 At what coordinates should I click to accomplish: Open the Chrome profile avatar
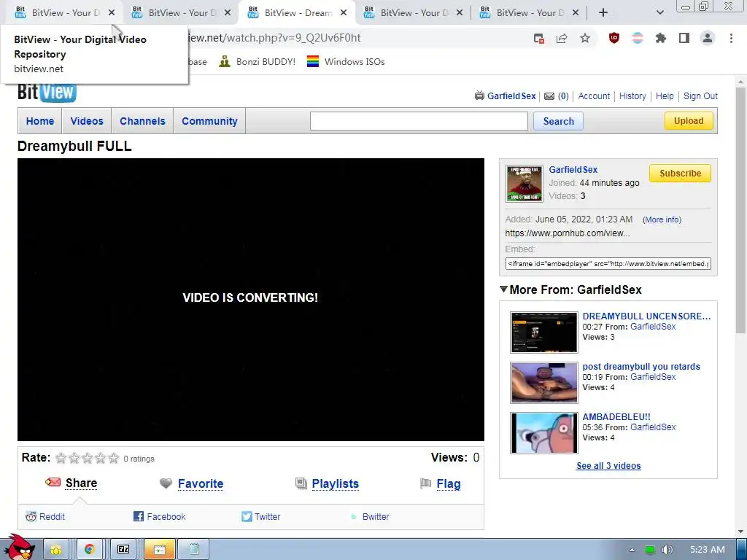[708, 38]
